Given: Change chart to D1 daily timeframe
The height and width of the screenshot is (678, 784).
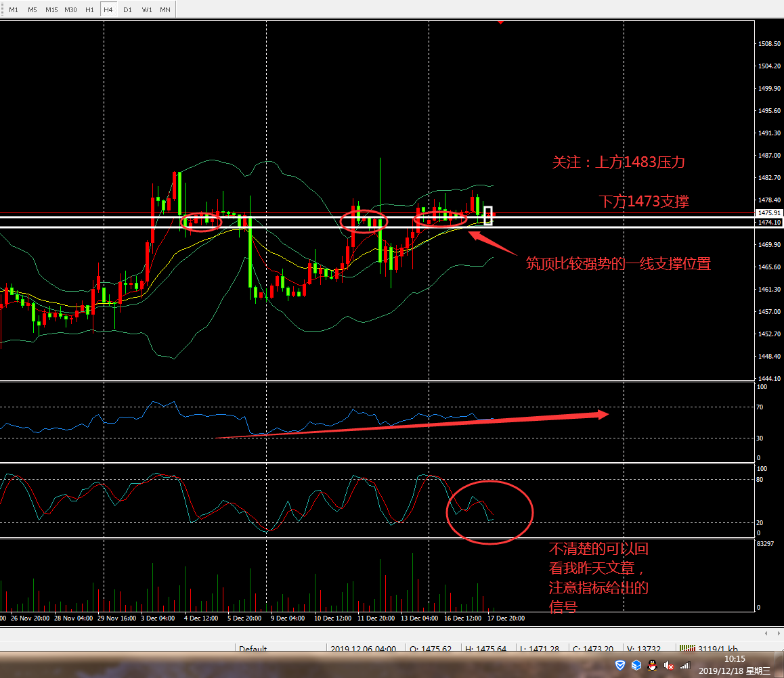Looking at the screenshot, I should (x=127, y=9).
